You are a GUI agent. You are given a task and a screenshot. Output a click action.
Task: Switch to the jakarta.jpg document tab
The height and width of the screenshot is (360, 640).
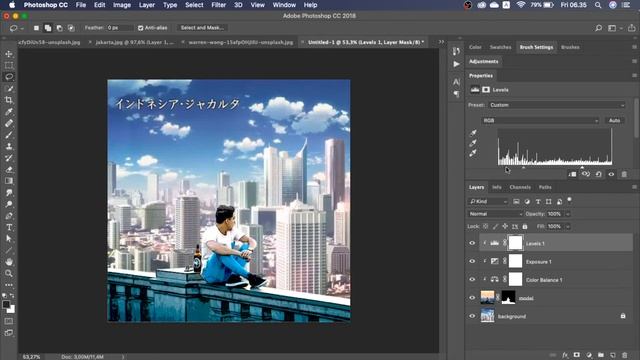click(134, 42)
